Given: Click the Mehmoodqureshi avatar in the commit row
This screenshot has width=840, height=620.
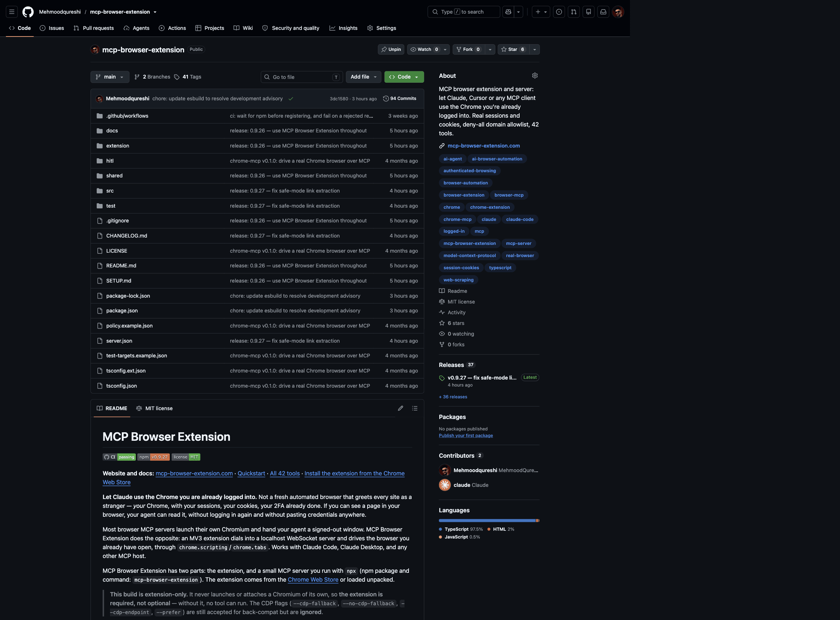Looking at the screenshot, I should coord(100,99).
